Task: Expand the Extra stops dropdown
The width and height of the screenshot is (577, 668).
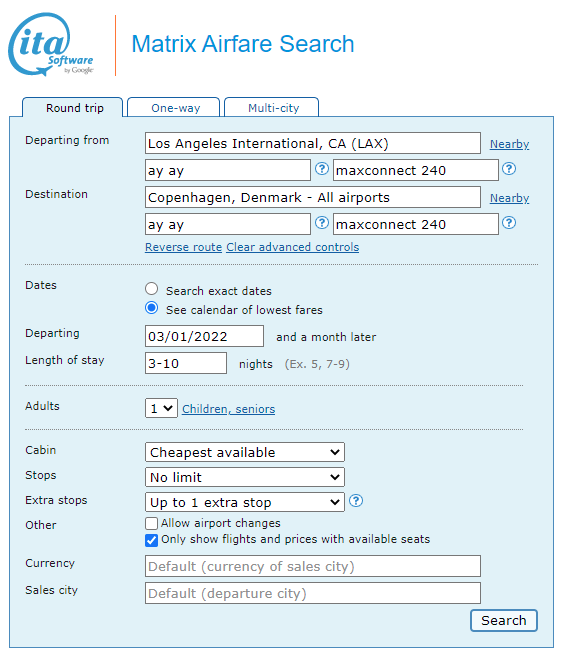Action: coord(245,502)
